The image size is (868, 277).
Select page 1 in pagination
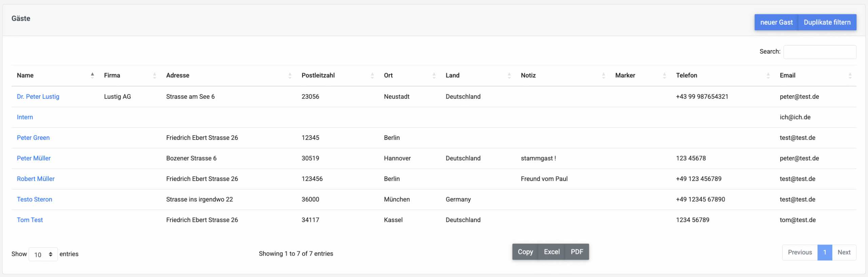tap(825, 253)
